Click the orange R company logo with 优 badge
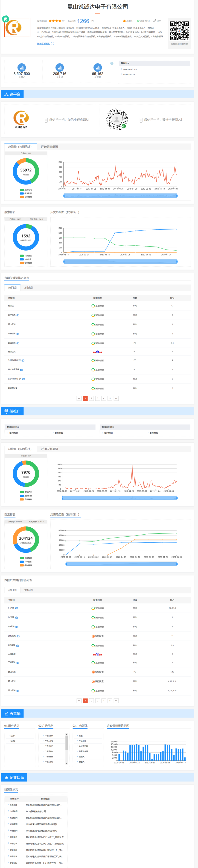Screen dimensions: 198x868 tap(17, 27)
